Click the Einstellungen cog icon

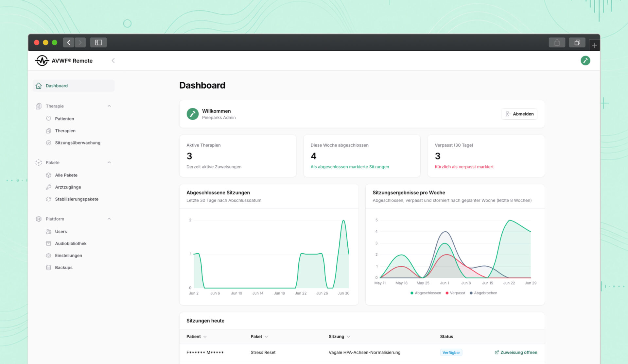coord(48,256)
